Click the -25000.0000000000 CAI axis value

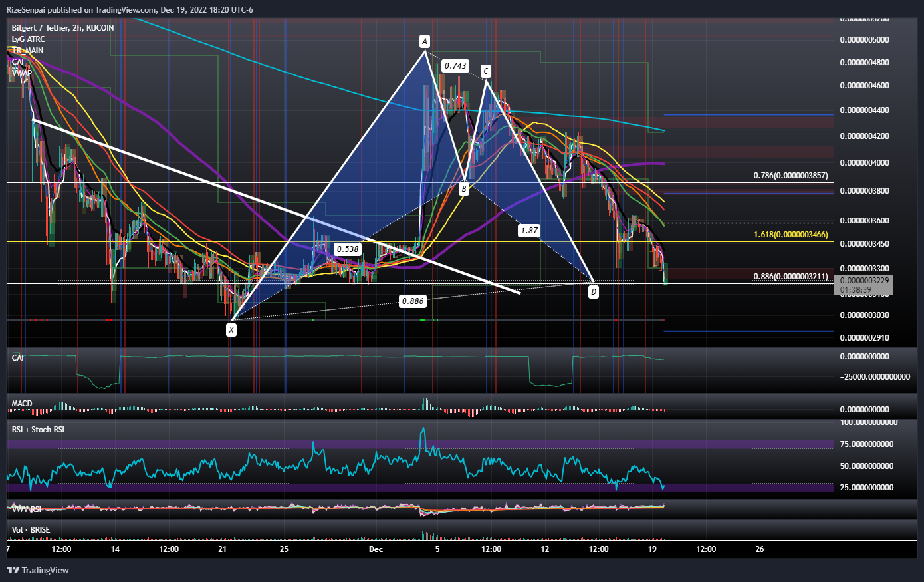875,377
